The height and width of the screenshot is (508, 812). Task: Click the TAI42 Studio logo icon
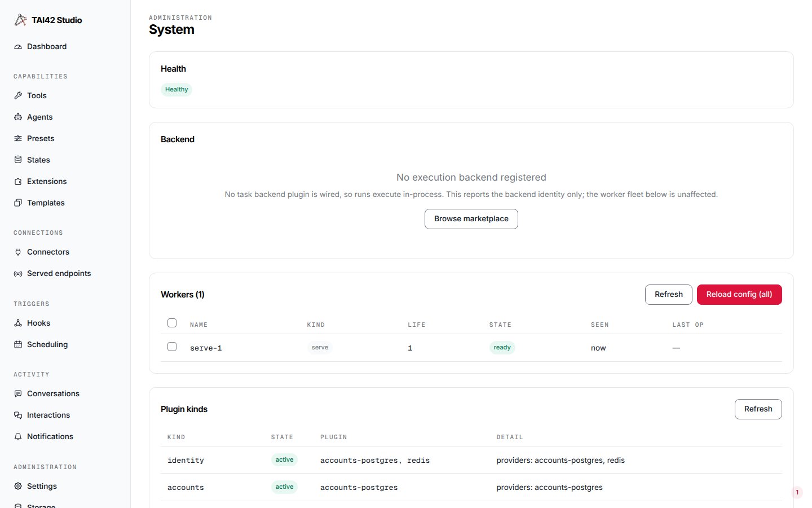(x=20, y=20)
